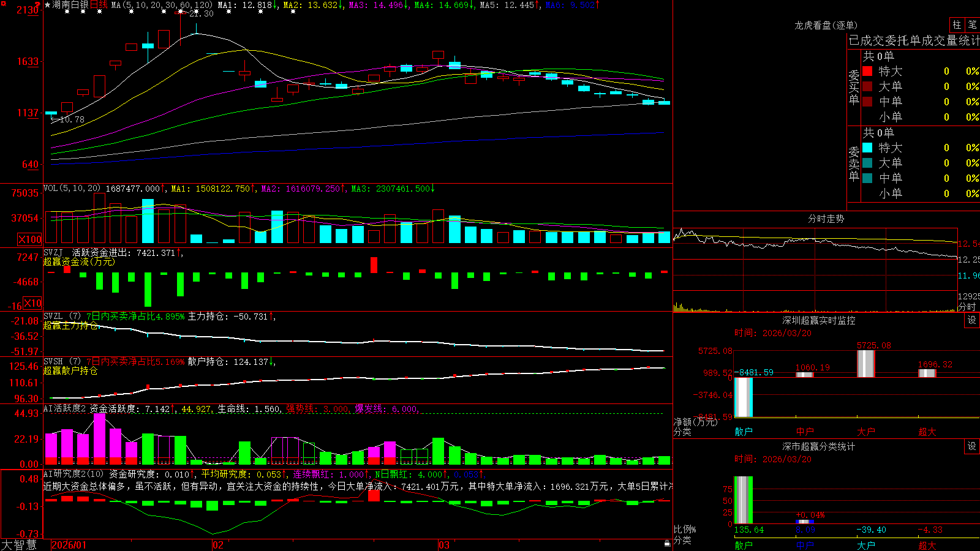980x551 pixels.
Task: Click the SVZL indicator name
Action: tap(53, 316)
